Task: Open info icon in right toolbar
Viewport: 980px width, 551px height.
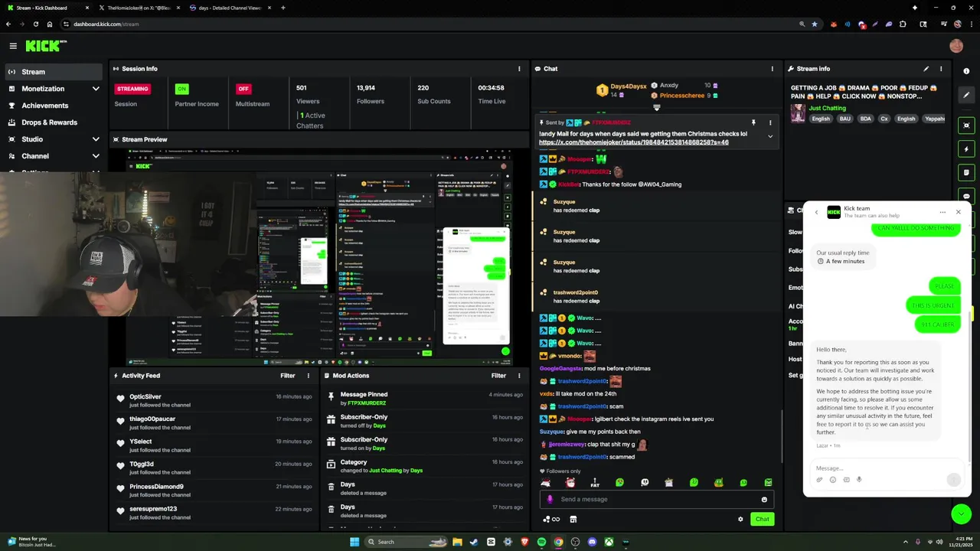Action: [x=966, y=71]
